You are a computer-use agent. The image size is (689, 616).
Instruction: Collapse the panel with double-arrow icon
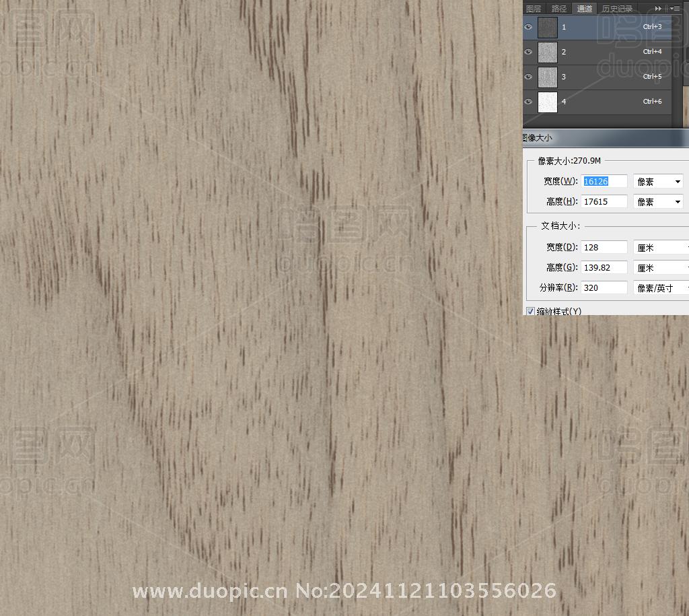[658, 9]
